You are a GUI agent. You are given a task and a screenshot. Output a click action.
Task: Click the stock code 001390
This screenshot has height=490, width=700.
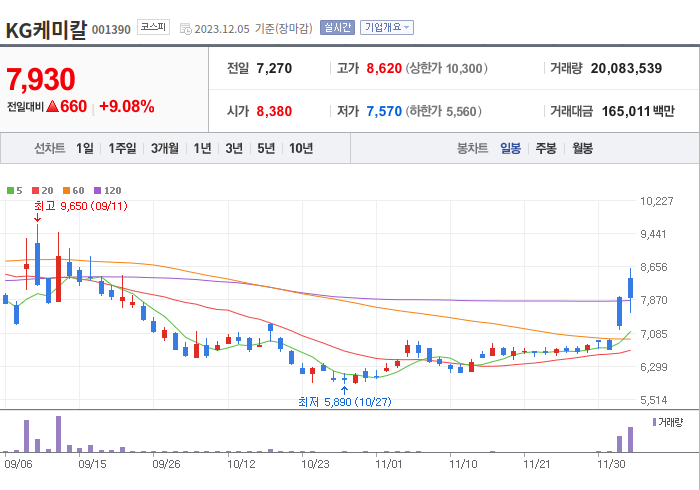(x=111, y=30)
